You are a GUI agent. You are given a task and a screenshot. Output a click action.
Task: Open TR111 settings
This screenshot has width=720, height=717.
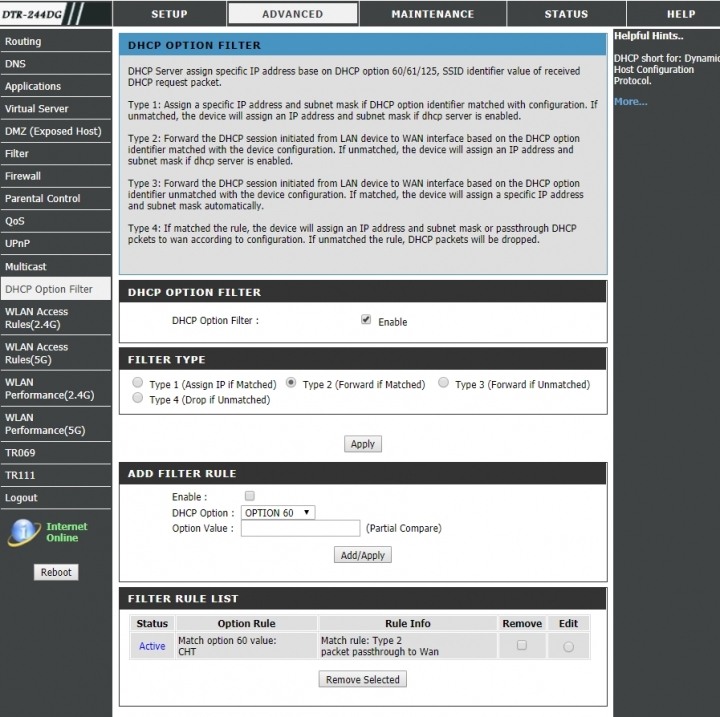56,475
